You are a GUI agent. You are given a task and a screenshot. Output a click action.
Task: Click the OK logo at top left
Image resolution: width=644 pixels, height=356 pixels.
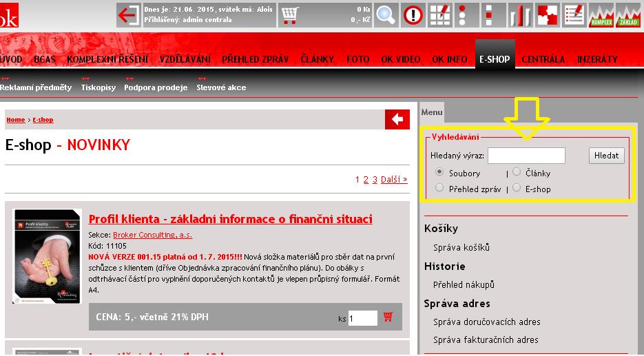(x=9, y=15)
